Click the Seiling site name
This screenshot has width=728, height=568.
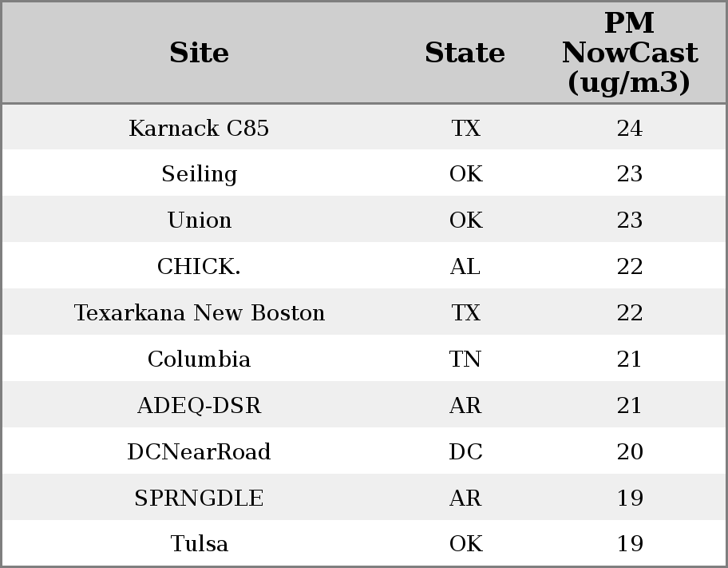(200, 174)
